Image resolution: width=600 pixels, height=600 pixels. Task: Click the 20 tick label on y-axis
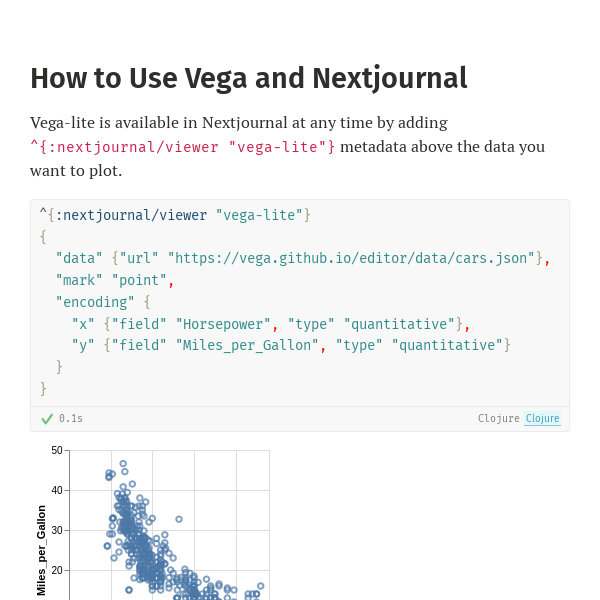click(57, 571)
